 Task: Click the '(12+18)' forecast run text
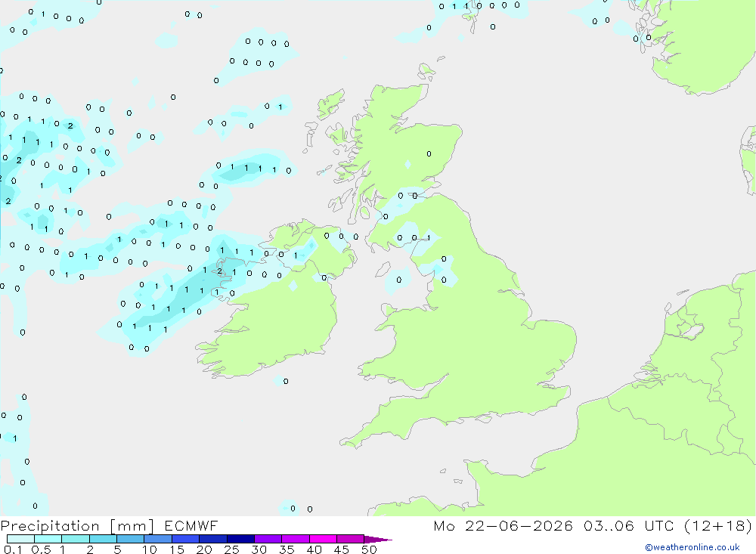pyautogui.click(x=718, y=525)
